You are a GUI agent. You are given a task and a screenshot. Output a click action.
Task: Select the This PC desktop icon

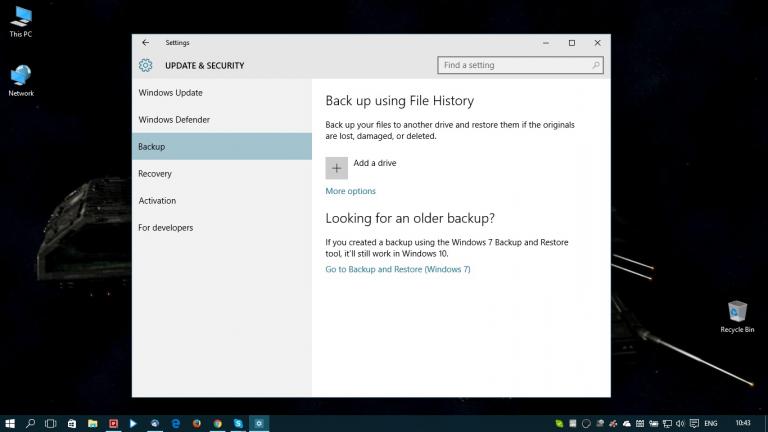(x=20, y=20)
